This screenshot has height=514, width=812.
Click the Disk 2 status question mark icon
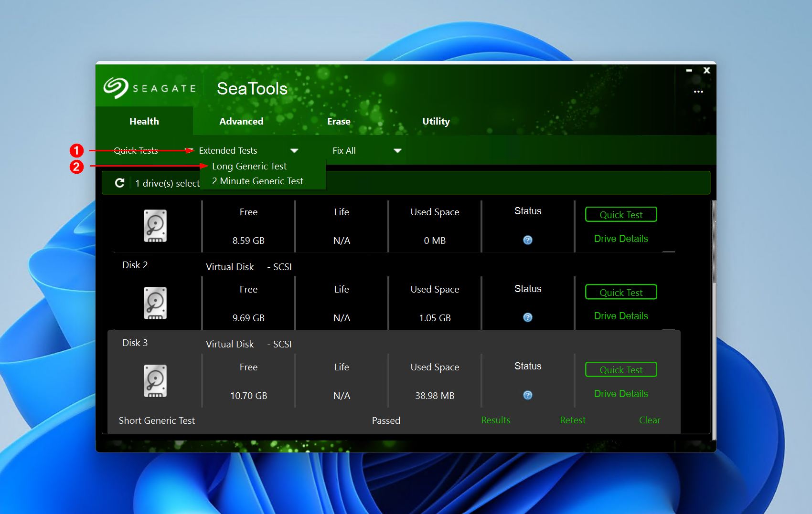pos(528,317)
